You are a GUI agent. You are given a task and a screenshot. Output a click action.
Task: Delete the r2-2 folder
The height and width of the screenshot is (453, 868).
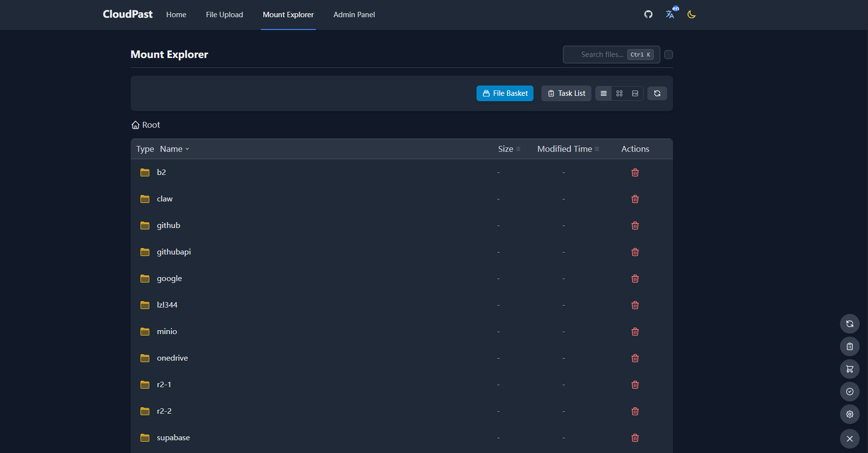tap(635, 411)
